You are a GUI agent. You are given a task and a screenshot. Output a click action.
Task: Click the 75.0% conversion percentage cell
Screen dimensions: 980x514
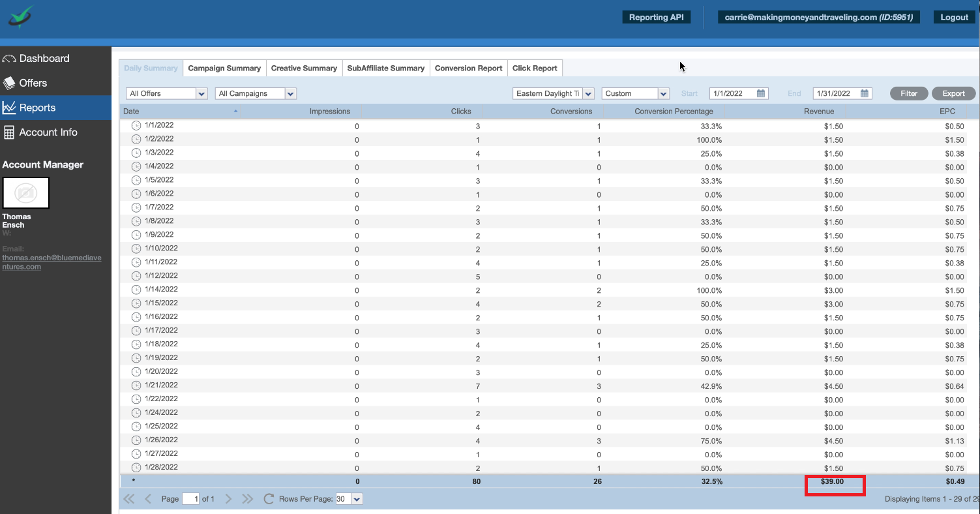click(711, 441)
